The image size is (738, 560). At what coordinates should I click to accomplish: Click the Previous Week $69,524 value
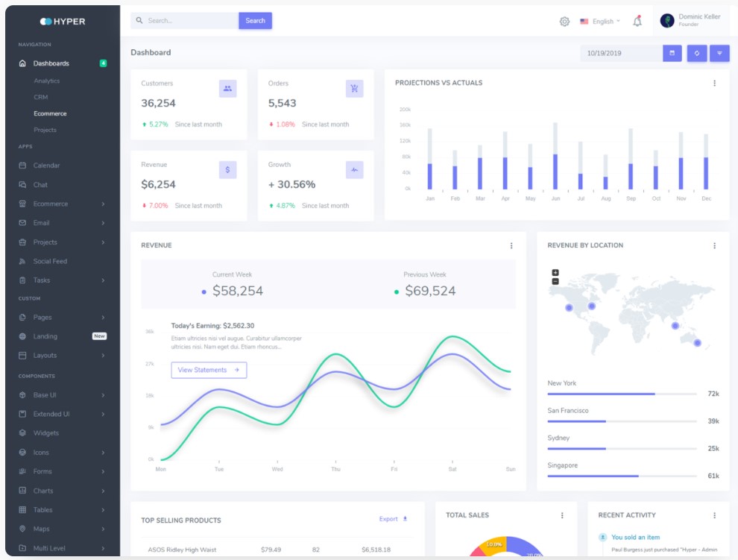coord(430,291)
